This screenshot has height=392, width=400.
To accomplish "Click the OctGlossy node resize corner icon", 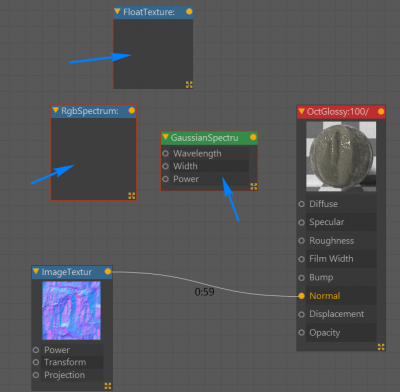I will point(381,347).
